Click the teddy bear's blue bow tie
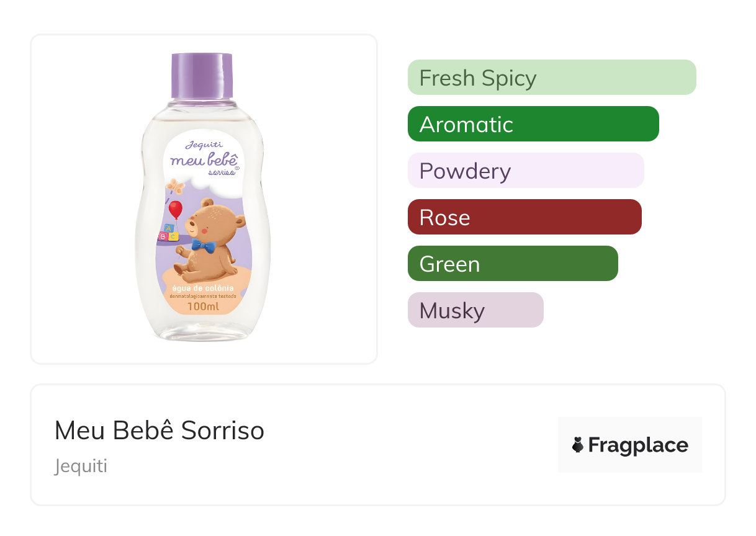 203,246
